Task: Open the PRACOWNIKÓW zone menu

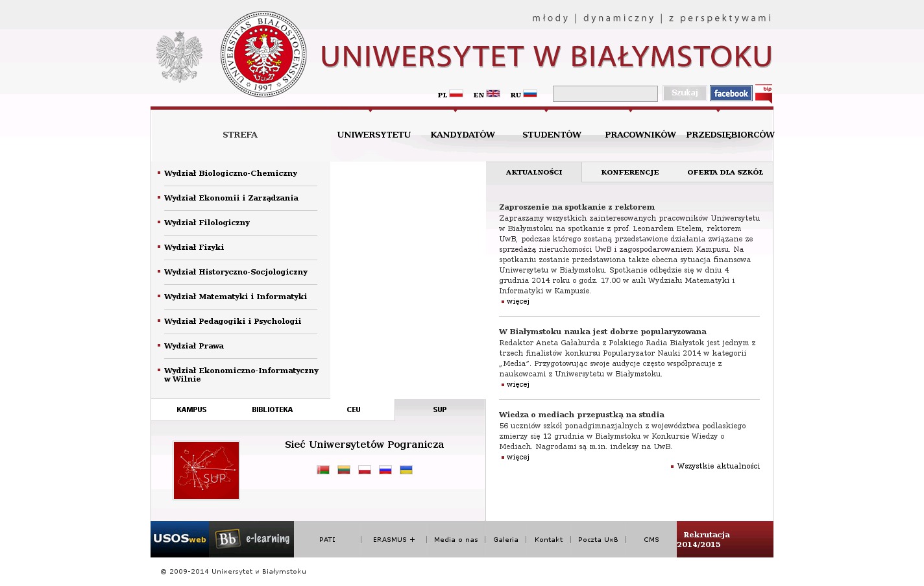Action: point(640,135)
